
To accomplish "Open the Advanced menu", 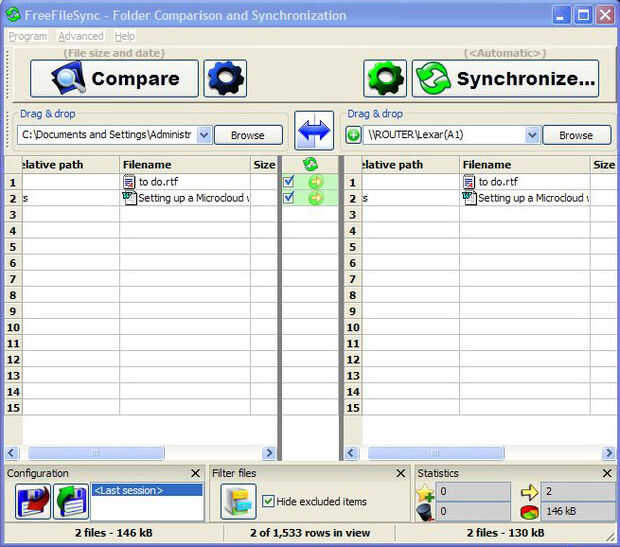I will pos(81,36).
